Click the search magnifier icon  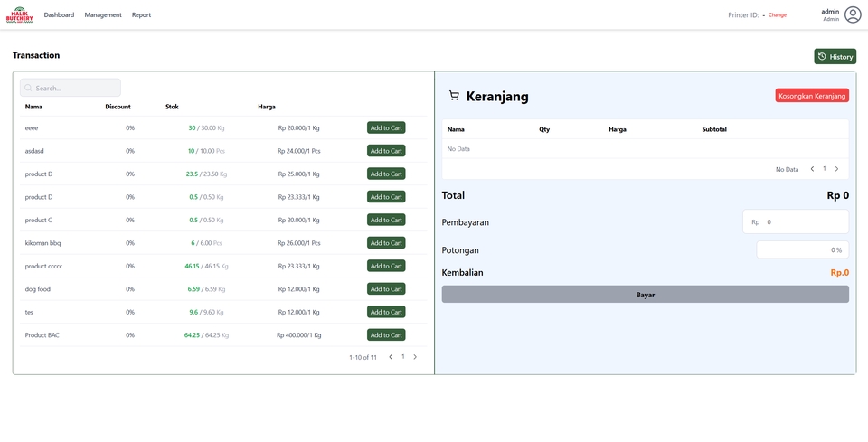[29, 88]
